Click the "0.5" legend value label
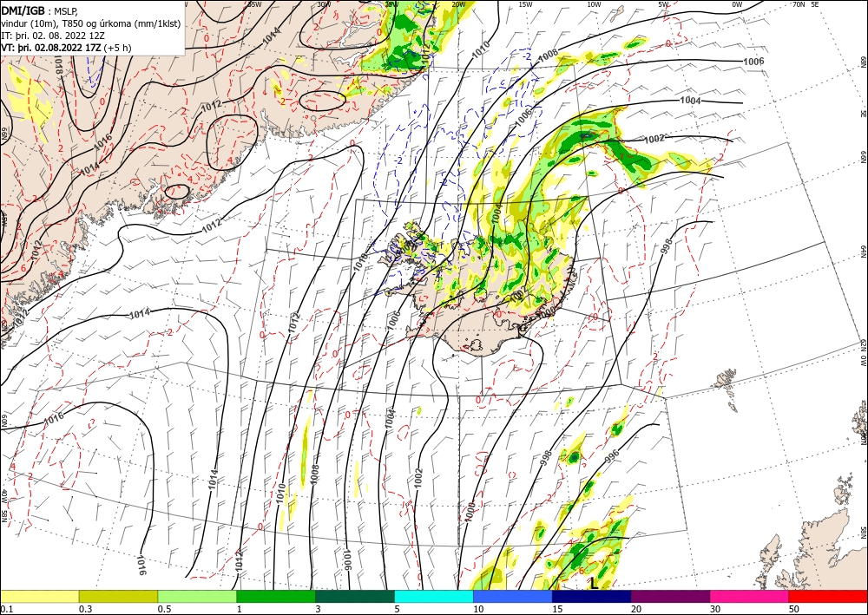The height and width of the screenshot is (615, 868). pos(164,609)
